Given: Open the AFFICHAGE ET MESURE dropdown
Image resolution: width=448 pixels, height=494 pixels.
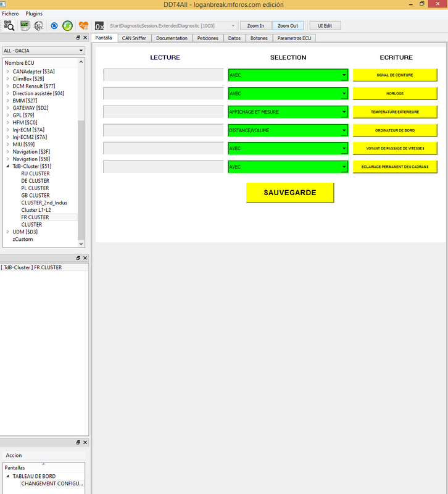Looking at the screenshot, I should tap(288, 112).
